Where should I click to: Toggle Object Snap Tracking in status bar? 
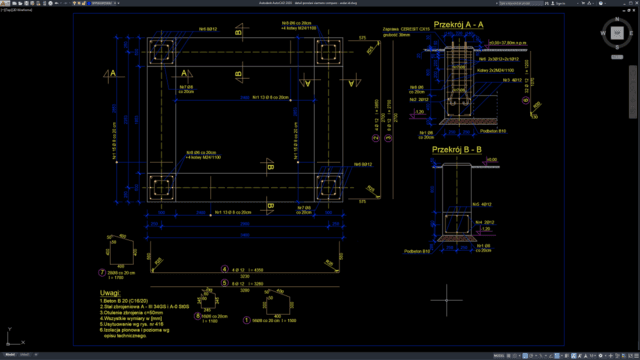pos(551,356)
